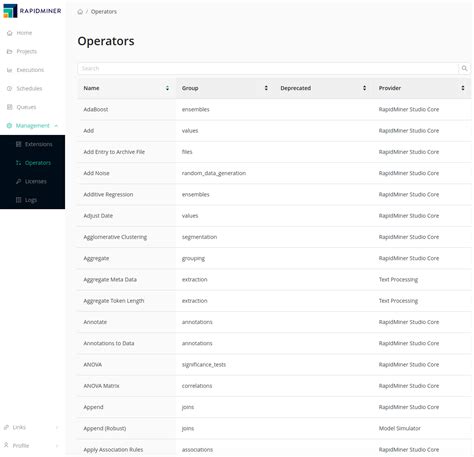The image size is (474, 457).
Task: Click Text Processing in the Aggregate Token Length row
Action: tap(398, 301)
